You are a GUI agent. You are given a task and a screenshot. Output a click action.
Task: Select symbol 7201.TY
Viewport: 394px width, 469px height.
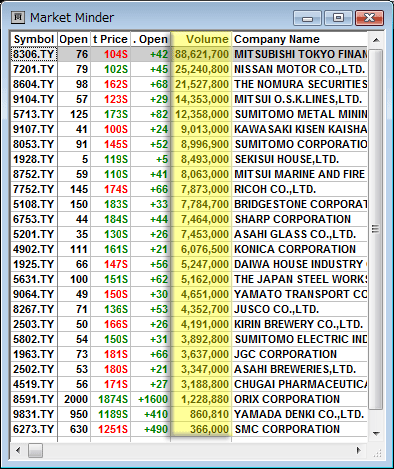point(33,69)
